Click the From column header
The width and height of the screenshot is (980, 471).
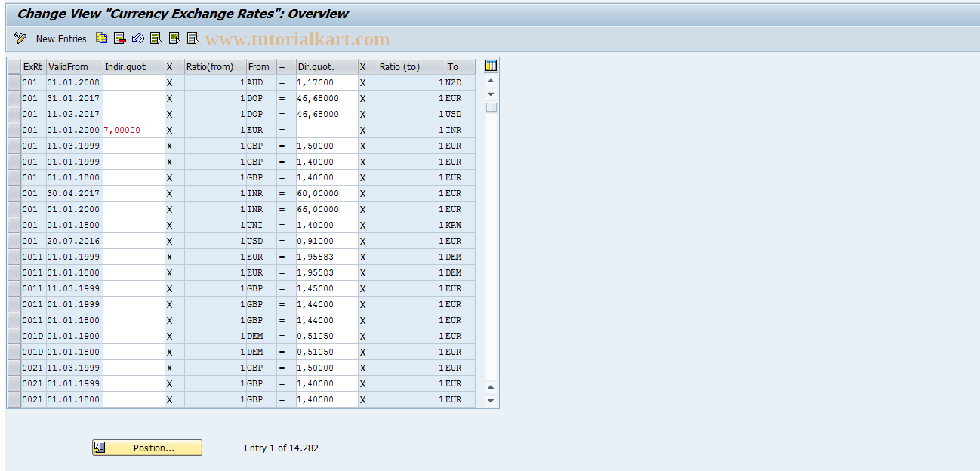point(261,66)
